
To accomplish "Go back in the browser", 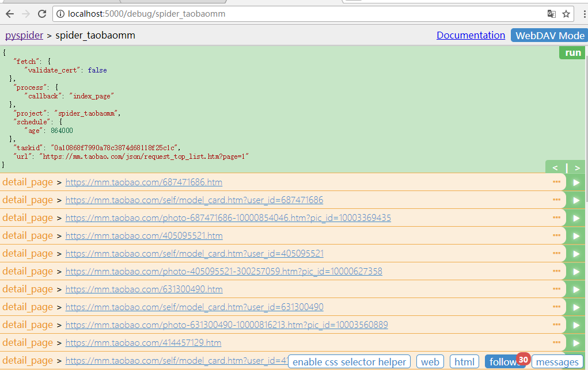I will click(10, 14).
